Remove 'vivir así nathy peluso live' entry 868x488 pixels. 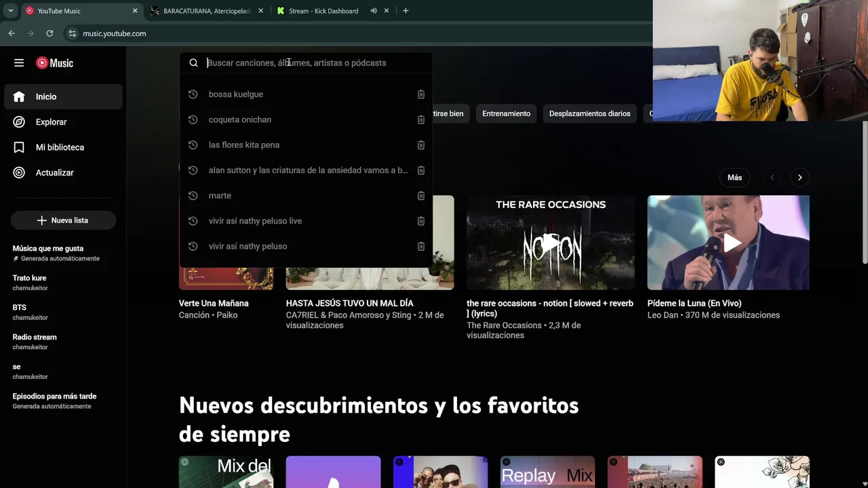(420, 221)
